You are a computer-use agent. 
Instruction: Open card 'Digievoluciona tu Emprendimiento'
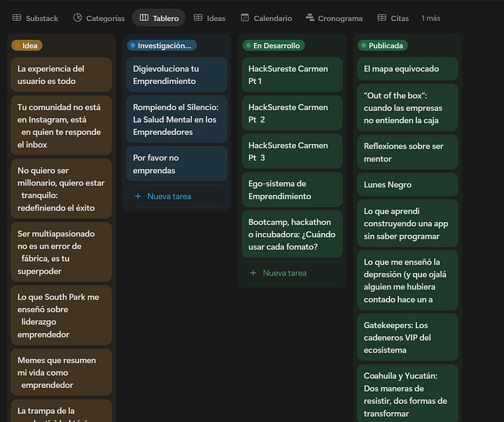click(x=177, y=75)
